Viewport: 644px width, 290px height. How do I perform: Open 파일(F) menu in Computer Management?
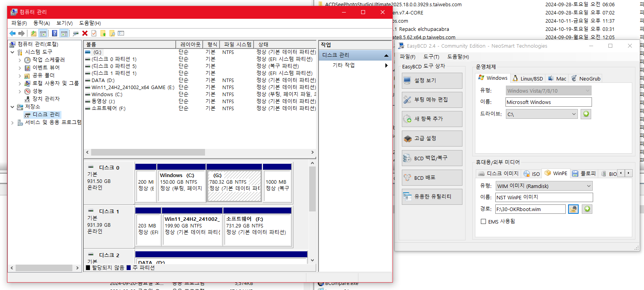(x=19, y=23)
